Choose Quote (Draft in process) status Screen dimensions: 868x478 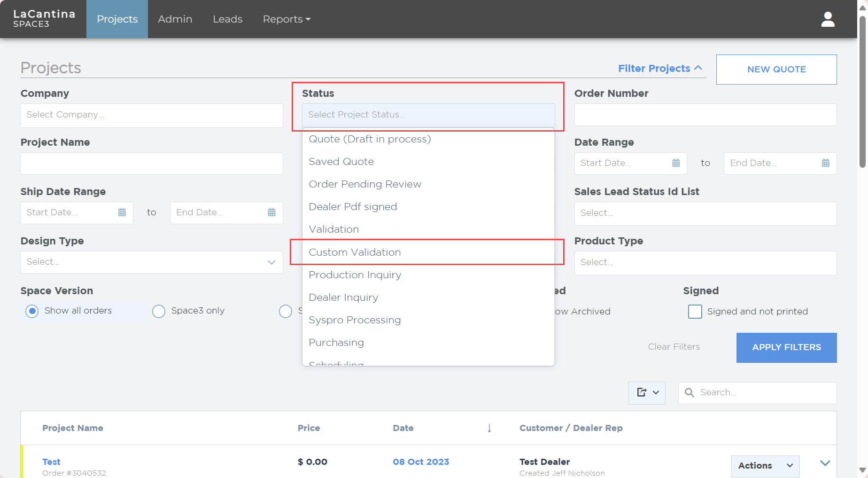(428, 139)
